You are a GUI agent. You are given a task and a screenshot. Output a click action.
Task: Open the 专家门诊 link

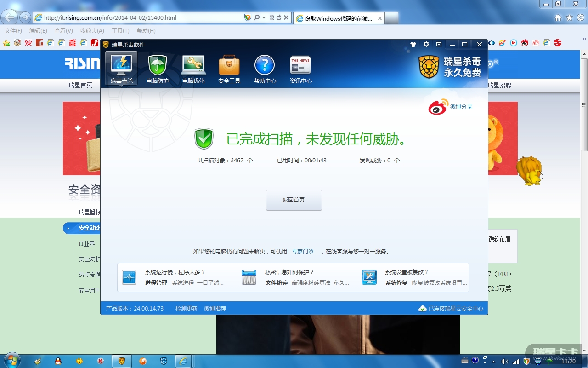click(303, 252)
